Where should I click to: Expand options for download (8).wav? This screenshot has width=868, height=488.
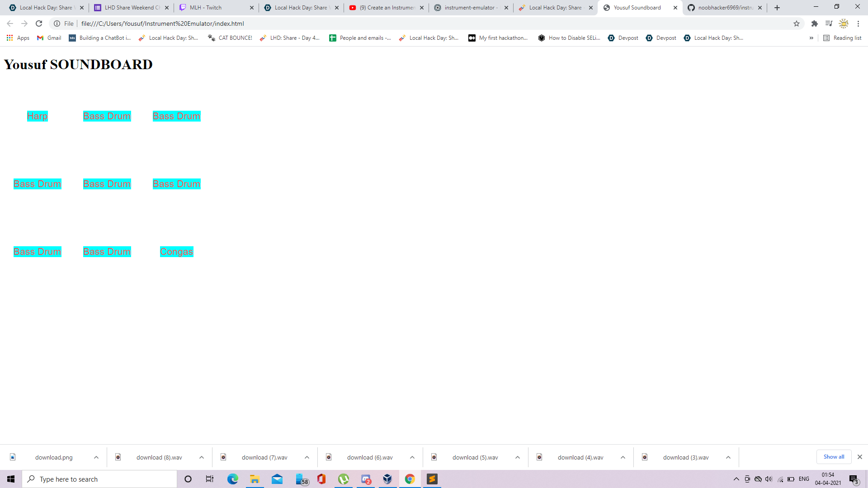tap(202, 457)
